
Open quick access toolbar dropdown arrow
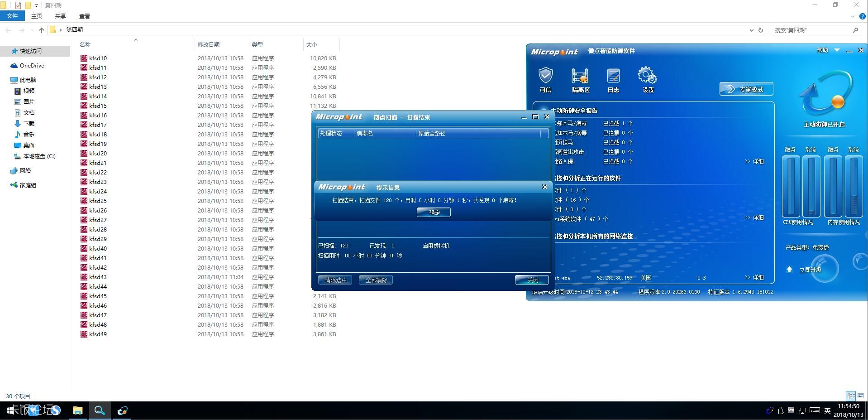coord(36,5)
